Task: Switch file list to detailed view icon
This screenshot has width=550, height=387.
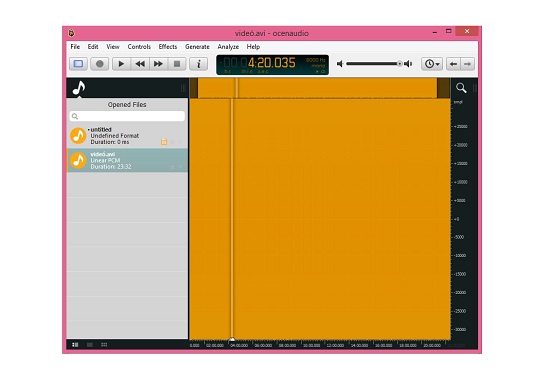Action: point(75,345)
